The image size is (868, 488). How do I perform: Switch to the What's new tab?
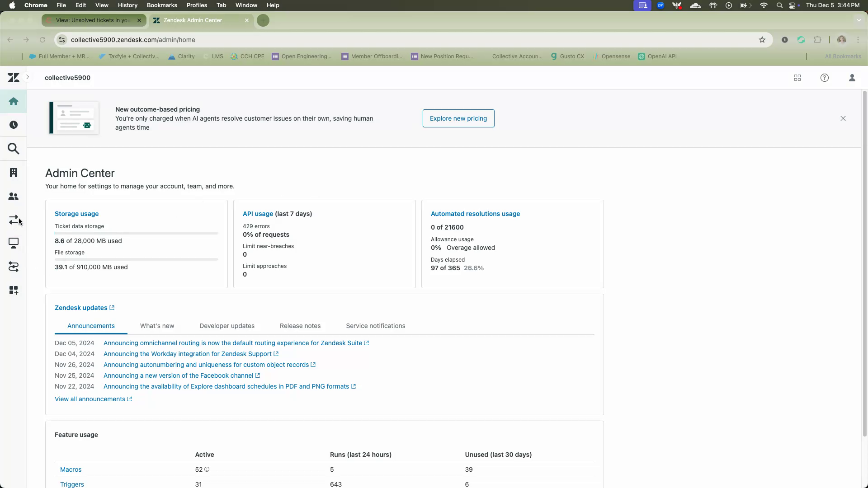coord(157,326)
